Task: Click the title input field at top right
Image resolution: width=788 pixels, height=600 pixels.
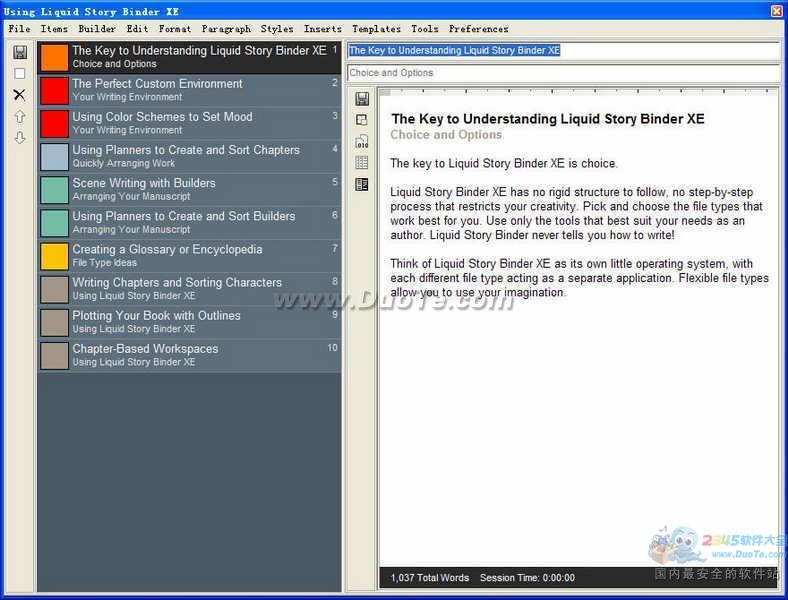Action: pyautogui.click(x=563, y=50)
